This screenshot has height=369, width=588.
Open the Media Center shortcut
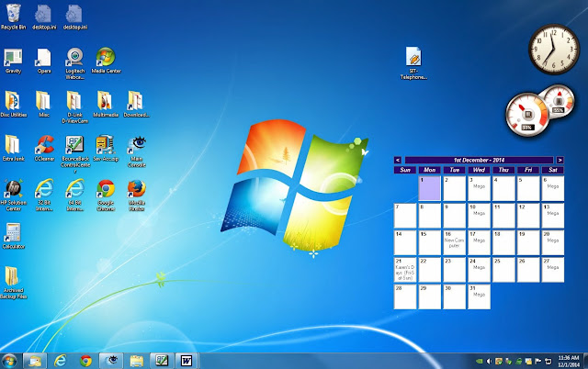point(106,61)
